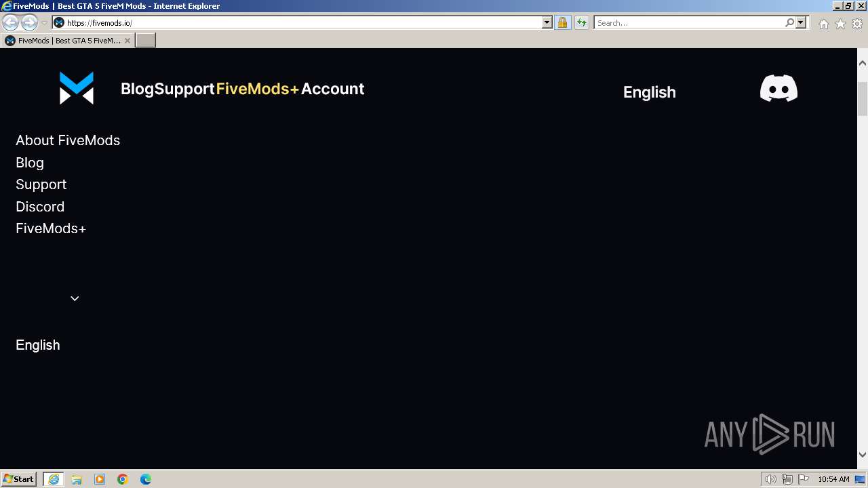Click the security lock icon
Viewport: 868px width, 488px height.
coord(562,22)
